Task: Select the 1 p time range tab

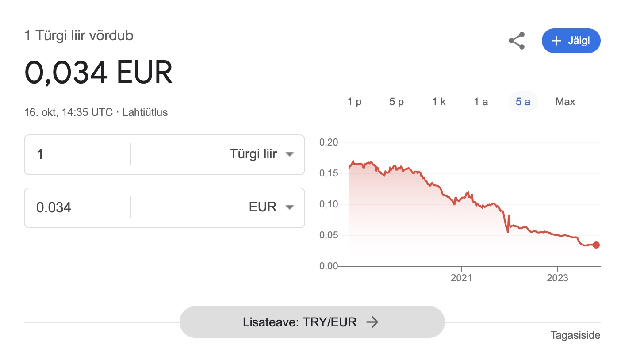Action: click(x=354, y=102)
